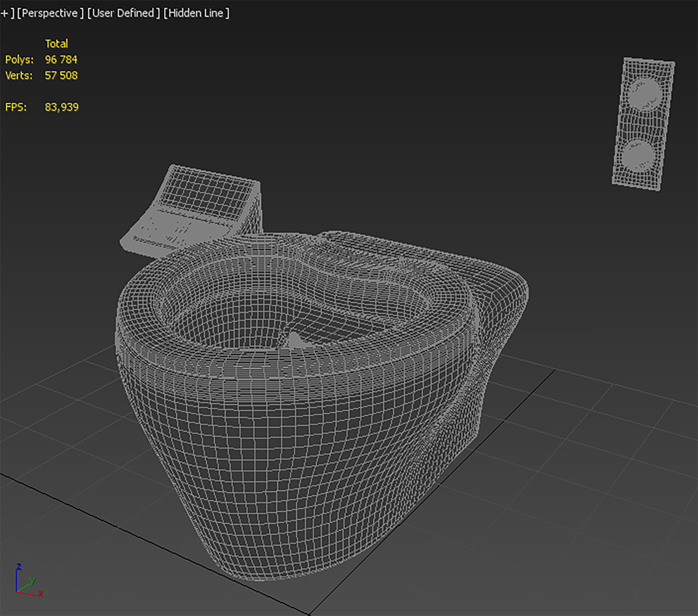This screenshot has width=698, height=616.
Task: Click the yellow Total statistics header
Action: pos(56,44)
